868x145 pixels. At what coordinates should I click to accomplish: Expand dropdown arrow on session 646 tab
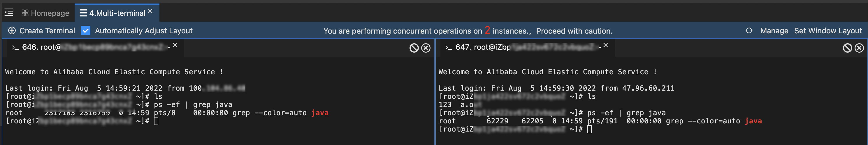pos(169,48)
